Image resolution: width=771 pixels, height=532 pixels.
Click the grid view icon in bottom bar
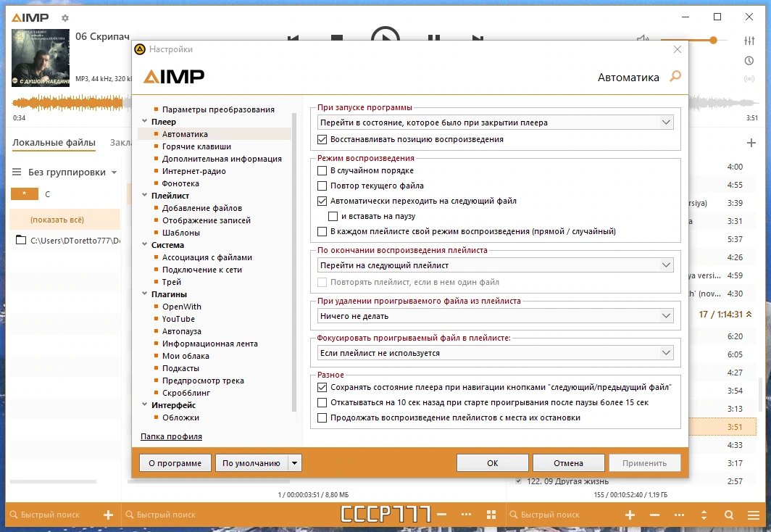[491, 515]
